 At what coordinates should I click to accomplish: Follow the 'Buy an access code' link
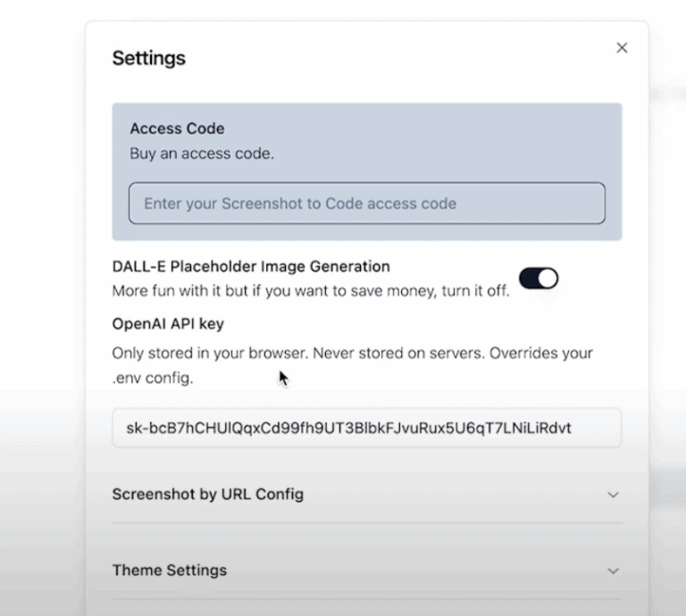[201, 154]
